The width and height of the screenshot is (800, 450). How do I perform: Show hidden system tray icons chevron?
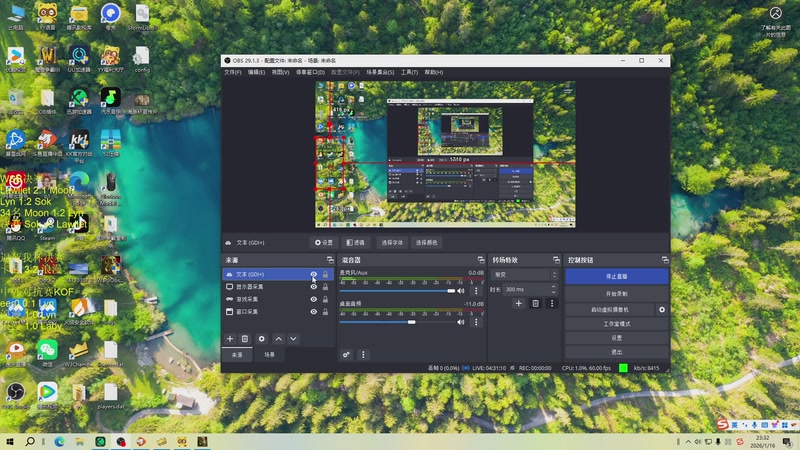[688, 442]
